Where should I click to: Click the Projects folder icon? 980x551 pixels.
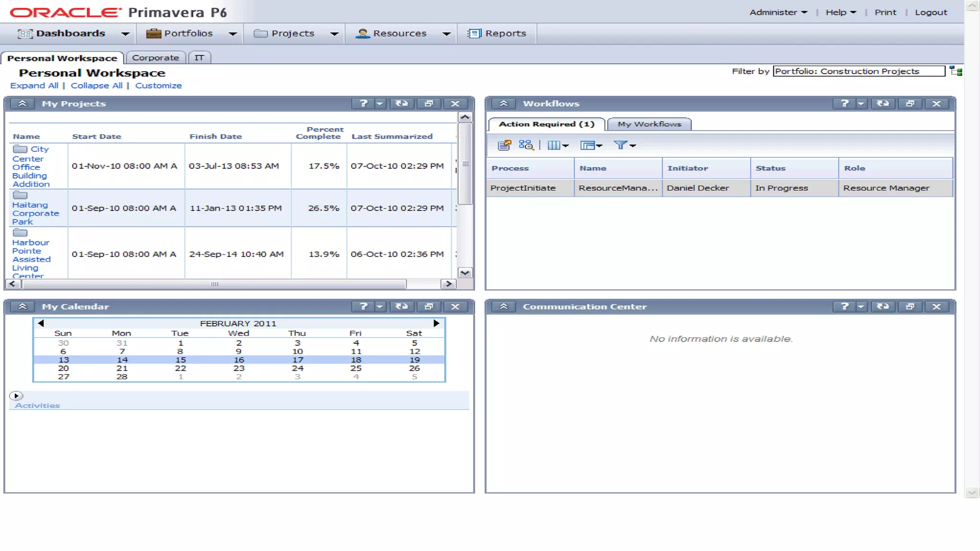(260, 33)
